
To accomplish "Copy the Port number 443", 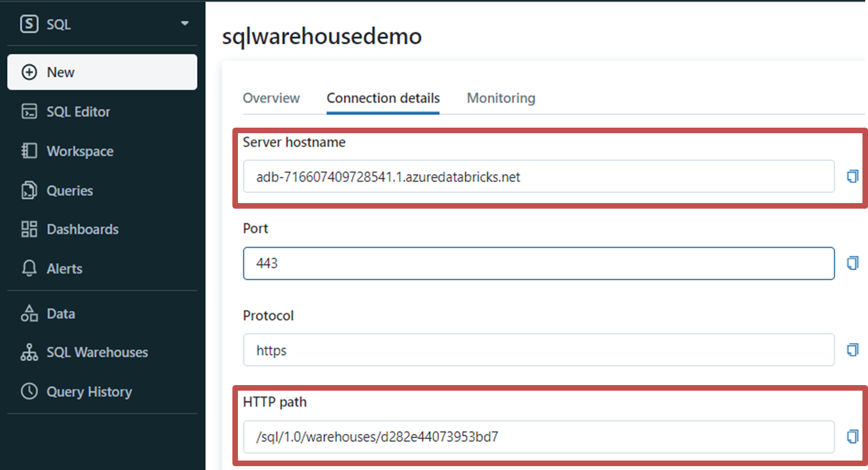I will coord(851,263).
